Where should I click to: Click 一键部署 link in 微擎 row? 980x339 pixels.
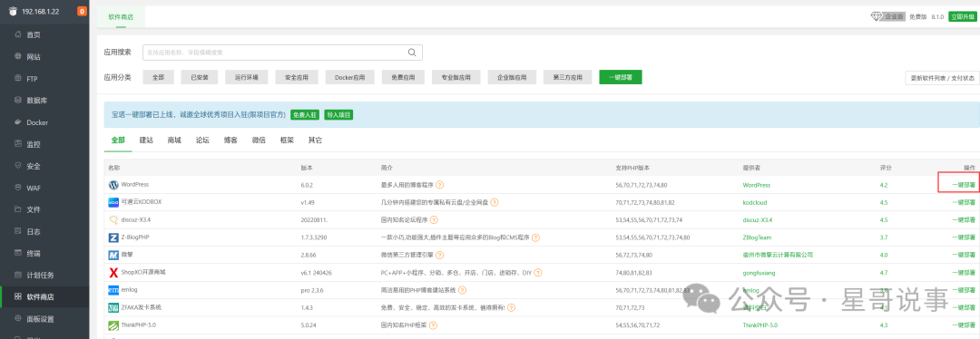point(963,255)
